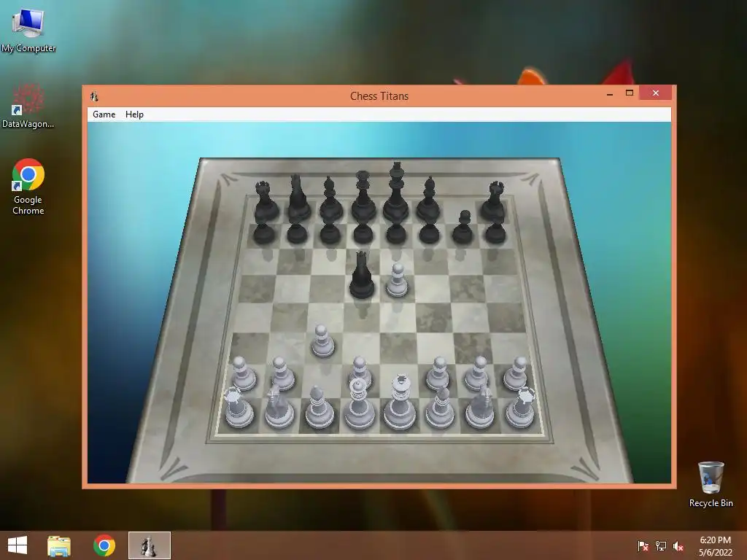Open the Game menu
The width and height of the screenshot is (747, 560).
(104, 114)
